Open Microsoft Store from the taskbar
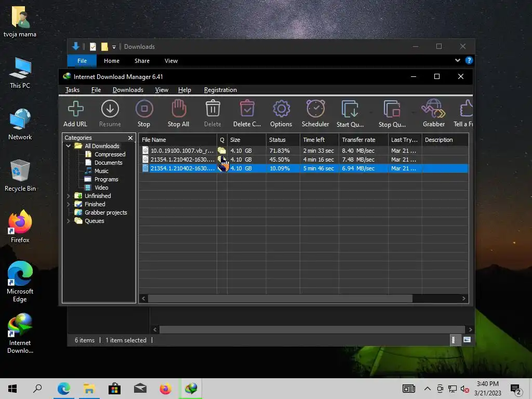 [115, 389]
